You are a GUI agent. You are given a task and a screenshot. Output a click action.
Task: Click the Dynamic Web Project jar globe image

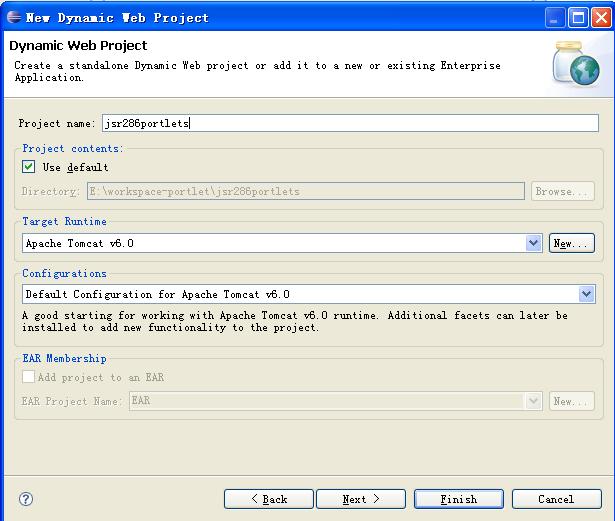576,64
